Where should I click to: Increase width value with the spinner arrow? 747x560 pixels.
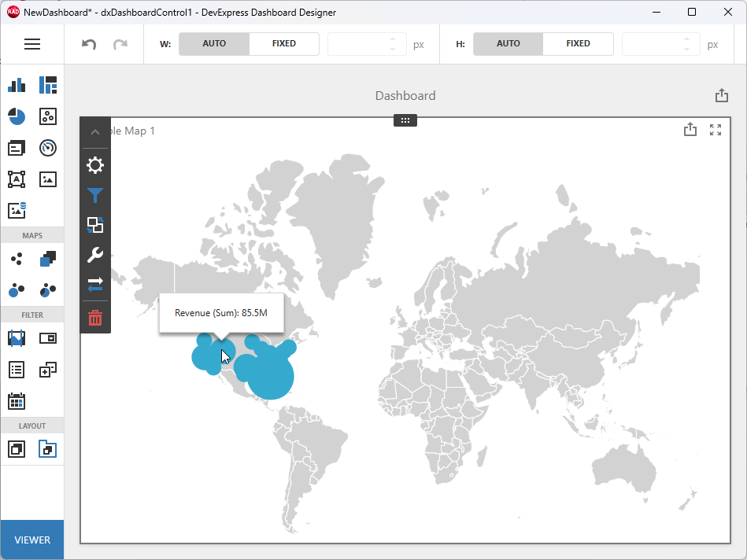click(x=393, y=39)
